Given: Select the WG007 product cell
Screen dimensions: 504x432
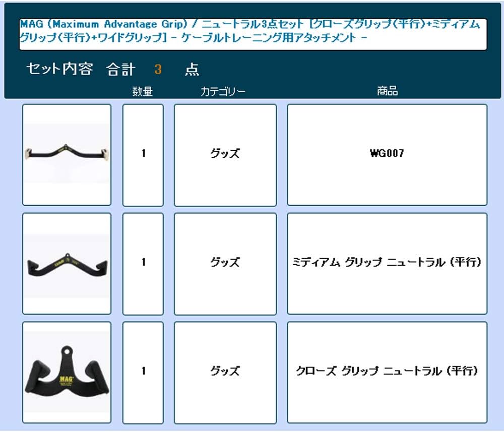Looking at the screenshot, I should [x=387, y=155].
